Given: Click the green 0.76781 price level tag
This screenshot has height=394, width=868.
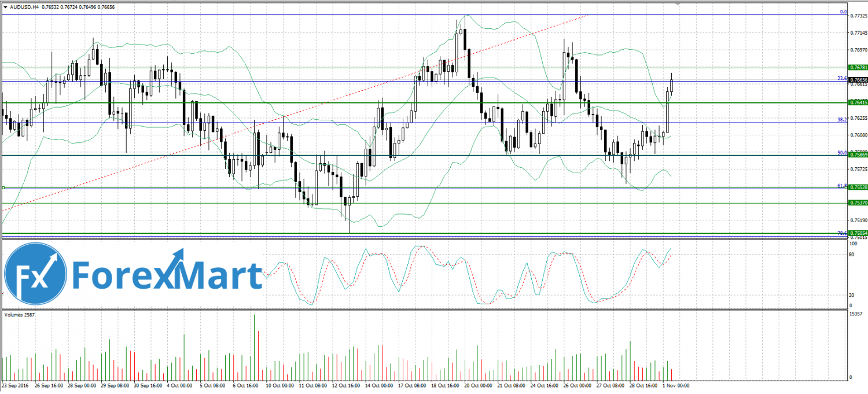Looking at the screenshot, I should coord(857,68).
